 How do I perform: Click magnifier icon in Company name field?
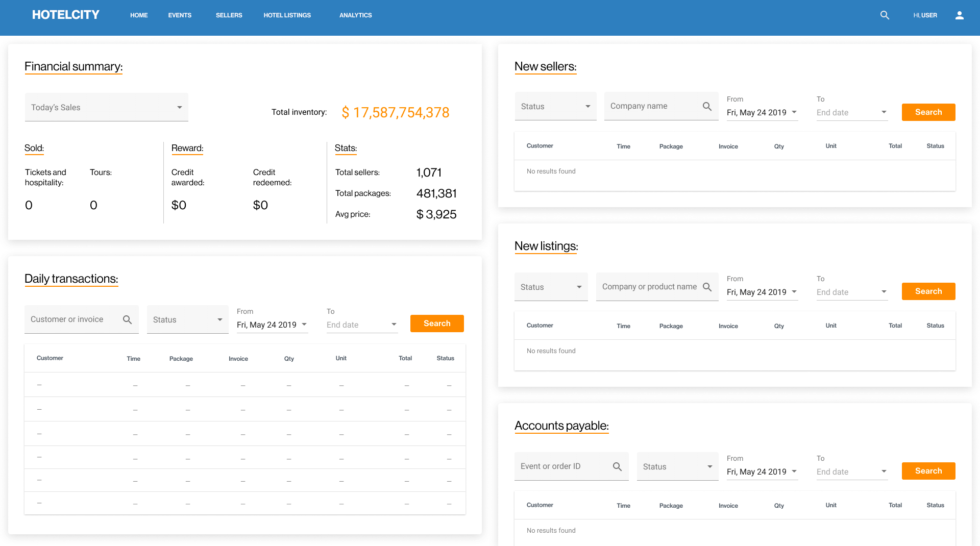pos(707,106)
